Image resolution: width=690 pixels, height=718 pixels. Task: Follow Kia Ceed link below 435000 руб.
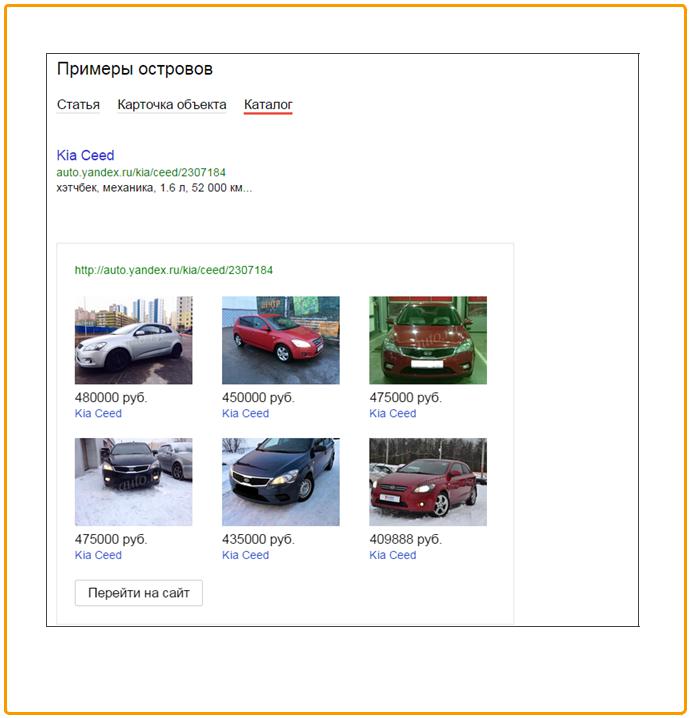245,555
